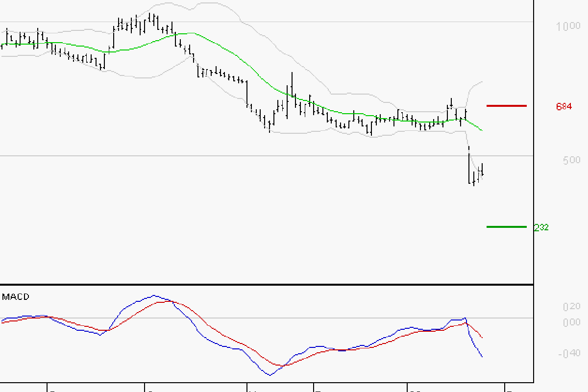Click the right end of red signal line
Image resolution: width=588 pixels, height=392 pixels.
483,338
